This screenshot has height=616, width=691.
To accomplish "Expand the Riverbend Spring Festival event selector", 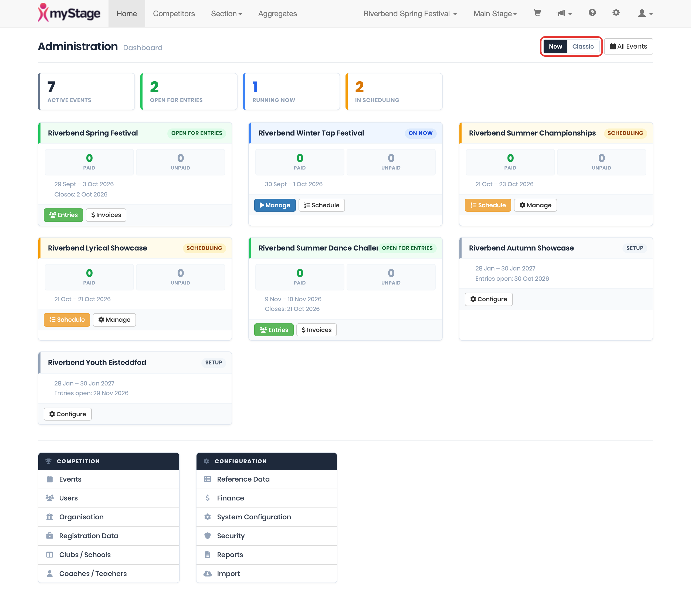I will (410, 13).
